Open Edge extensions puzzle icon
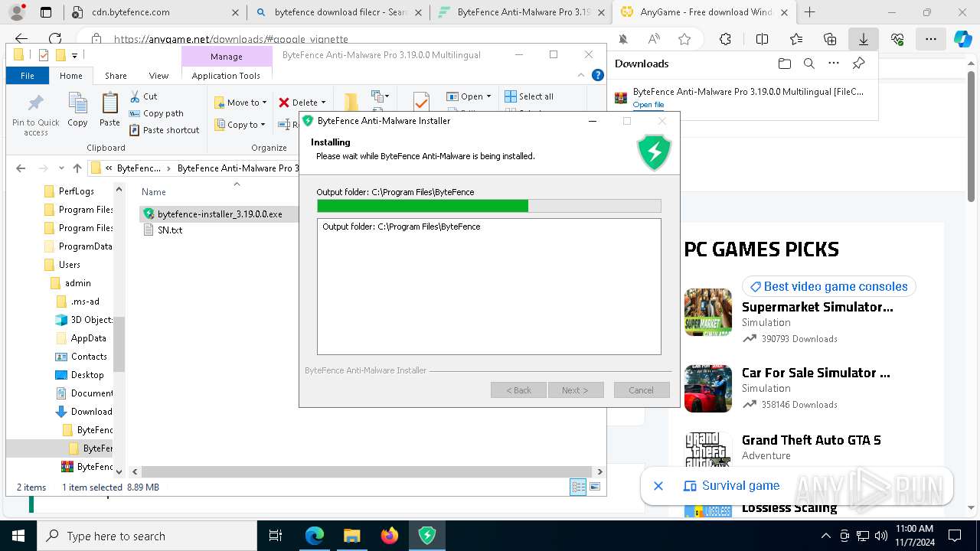Viewport: 980px width, 551px height. click(x=725, y=39)
